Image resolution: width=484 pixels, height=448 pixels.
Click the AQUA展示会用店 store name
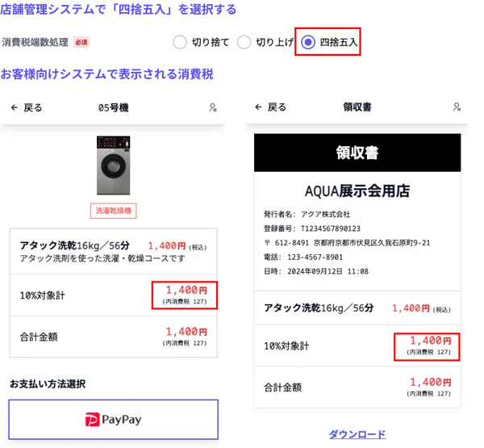point(357,191)
